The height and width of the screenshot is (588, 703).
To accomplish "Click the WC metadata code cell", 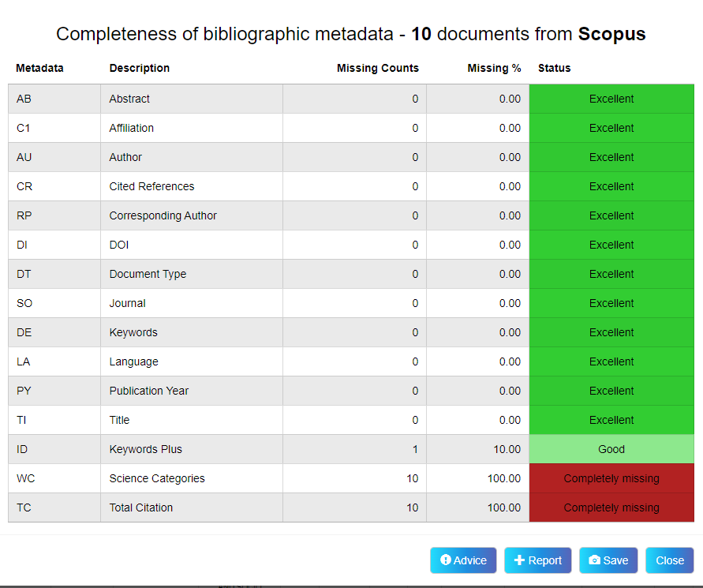I will point(24,478).
